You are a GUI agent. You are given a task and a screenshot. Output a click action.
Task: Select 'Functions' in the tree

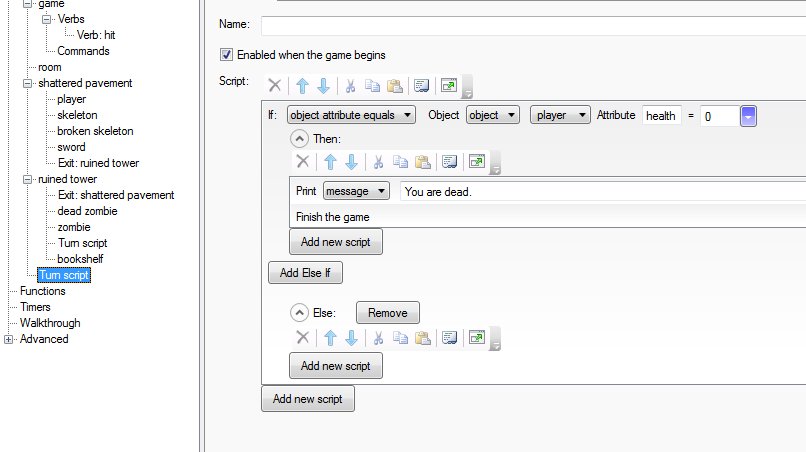[x=43, y=291]
